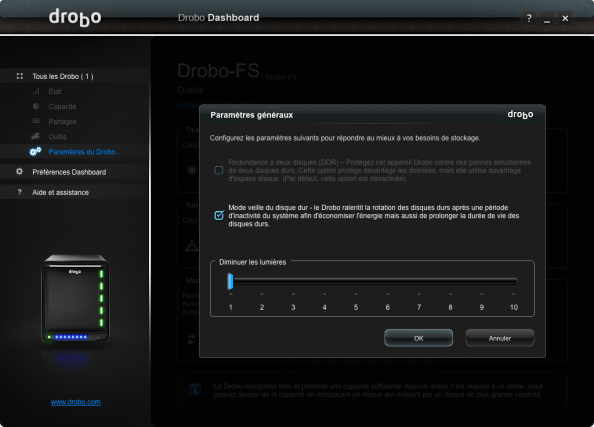Uncheck the Mode veille du disque dur checkbox
Image resolution: width=594 pixels, height=427 pixels.
[x=219, y=216]
